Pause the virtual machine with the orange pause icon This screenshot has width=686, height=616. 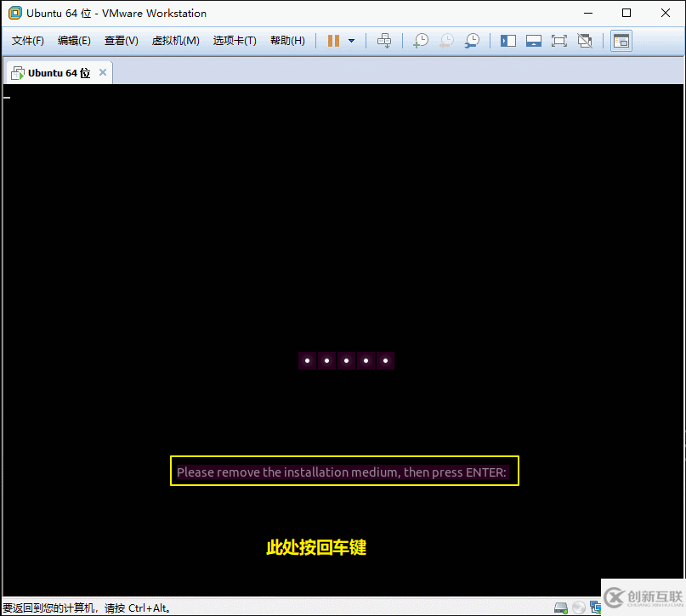pos(333,41)
